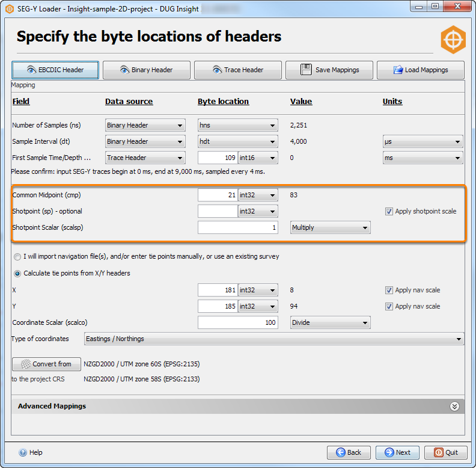
Task: Click the value 2,251 for Number of Samples
Action: (299, 125)
